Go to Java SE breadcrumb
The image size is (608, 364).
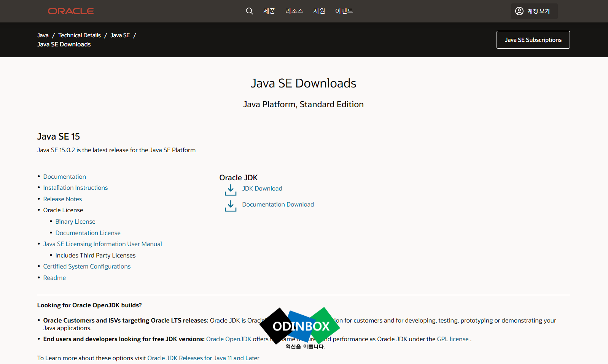tap(120, 35)
